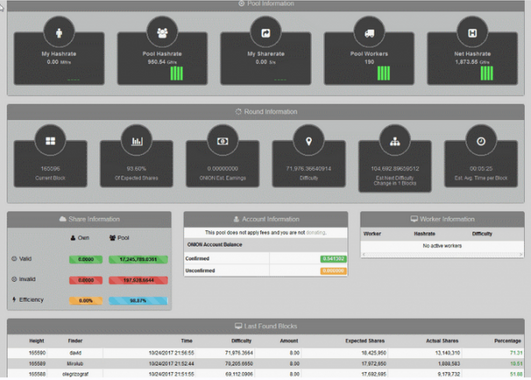Click the 00:05:25 Est. Avg. Time value
Viewport: 531px width, 380px height.
481,169
